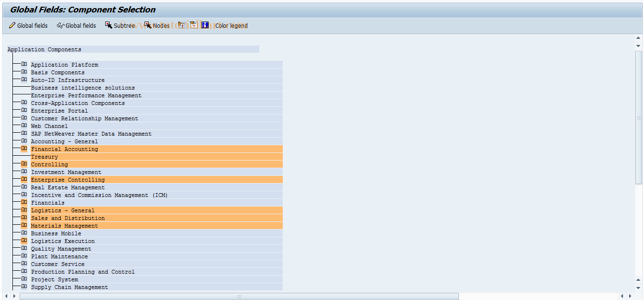Image resolution: width=644 pixels, height=300 pixels.
Task: Select the Enterprise Controlling label
Action: pyautogui.click(x=68, y=180)
